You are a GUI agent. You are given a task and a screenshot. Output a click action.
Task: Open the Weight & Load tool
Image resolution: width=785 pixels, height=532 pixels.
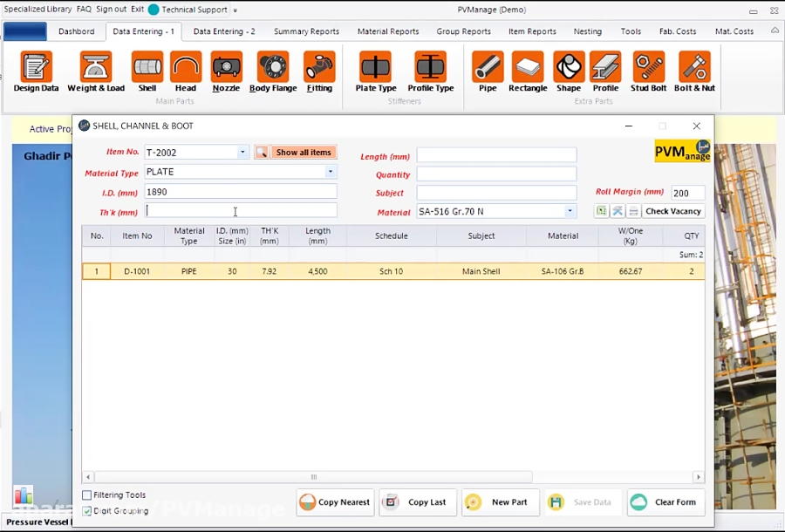pyautogui.click(x=96, y=72)
